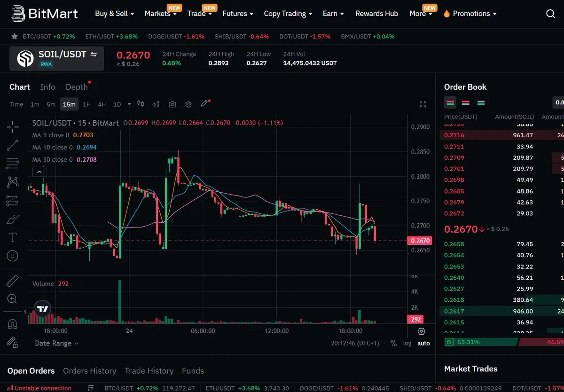The width and height of the screenshot is (564, 392).
Task: Set chart interval to 1H
Action: click(x=86, y=104)
